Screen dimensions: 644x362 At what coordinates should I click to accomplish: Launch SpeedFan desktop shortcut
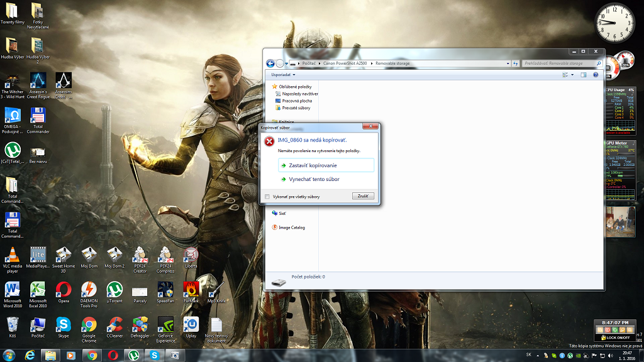[x=165, y=292]
